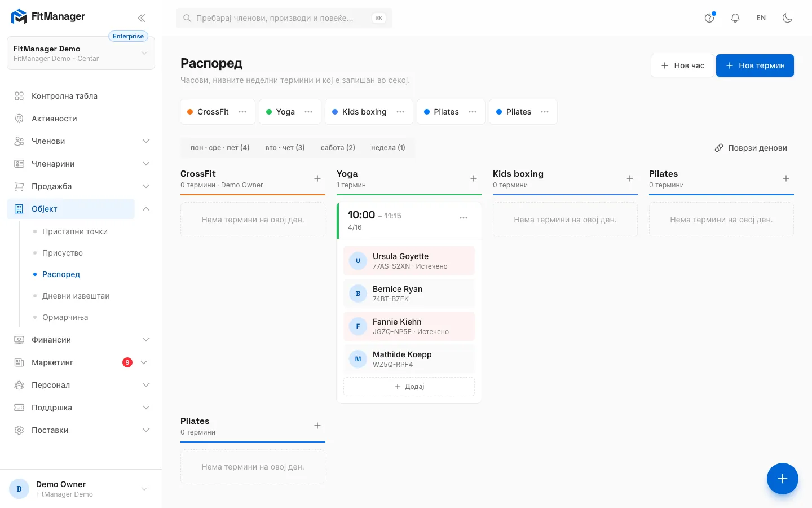The image size is (812, 508).
Task: Add a slot to CrossFit column
Action: (x=317, y=178)
